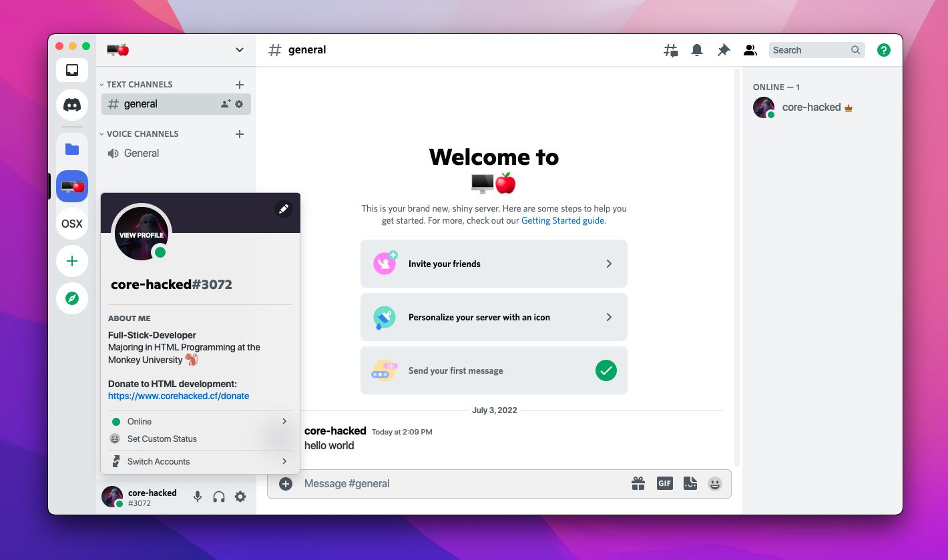
Task: Edit general channel with gear icon
Action: click(x=239, y=104)
